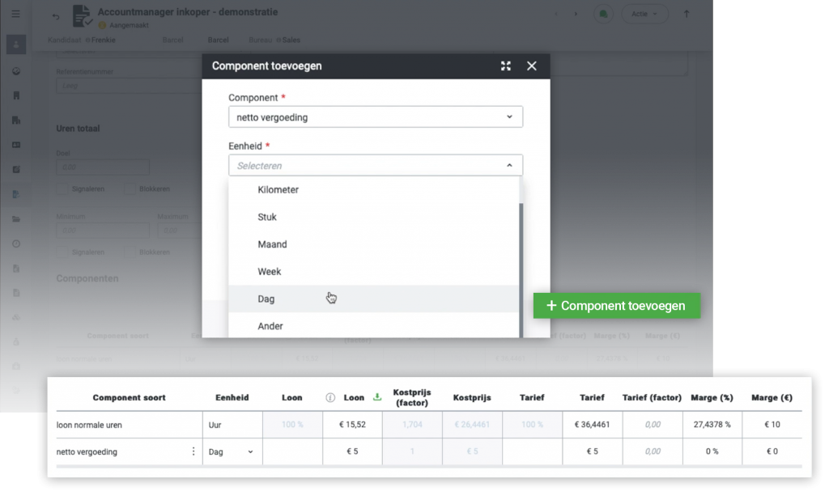Image resolution: width=829 pixels, height=504 pixels.
Task: Click the unit list vertical scrollbar
Action: [521, 269]
